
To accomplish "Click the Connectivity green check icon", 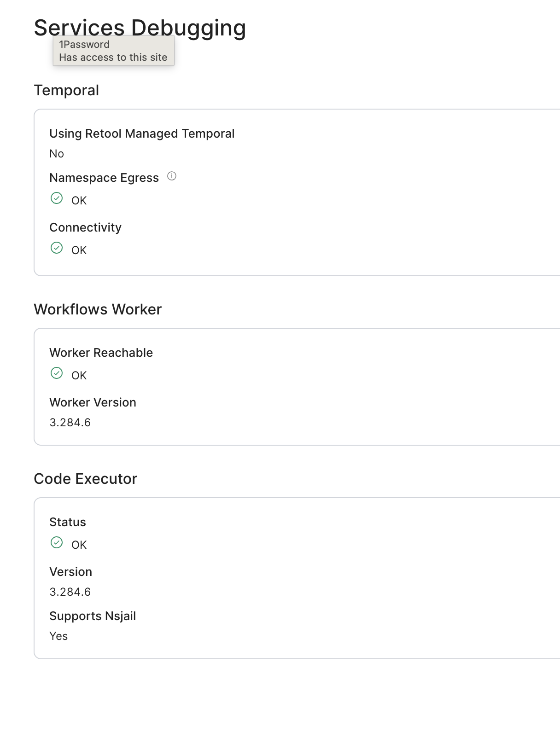I will (57, 248).
